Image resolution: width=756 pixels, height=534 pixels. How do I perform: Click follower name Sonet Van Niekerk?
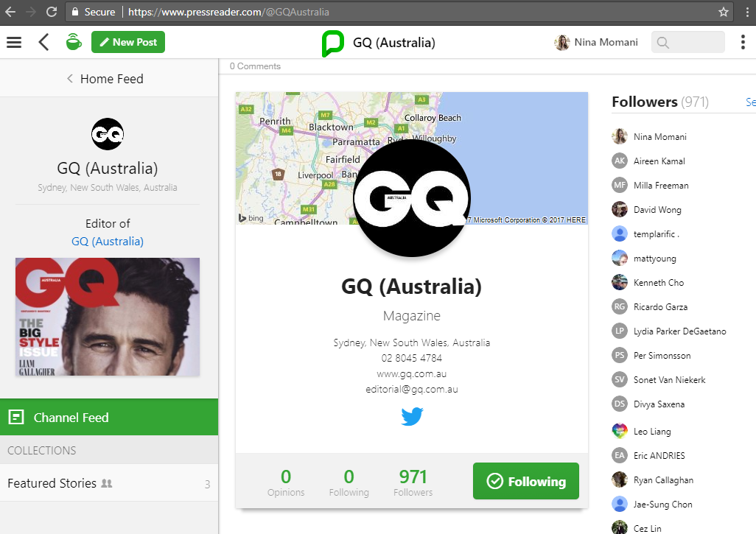point(669,380)
